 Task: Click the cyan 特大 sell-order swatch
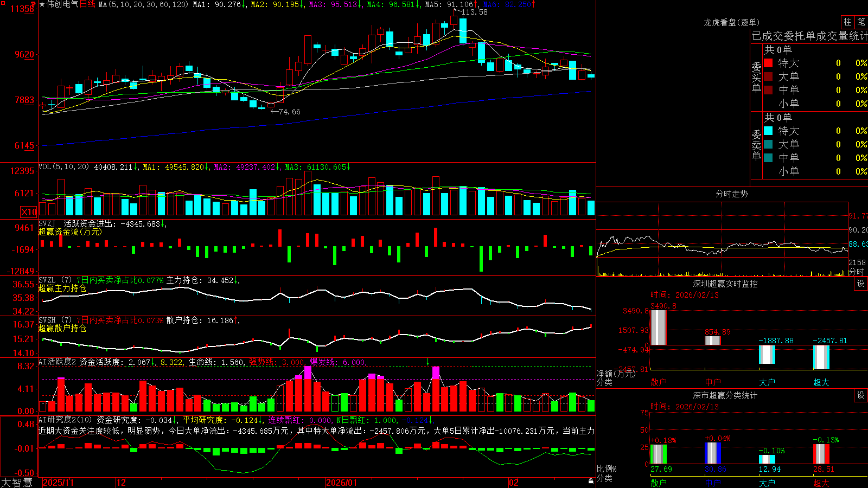[768, 131]
